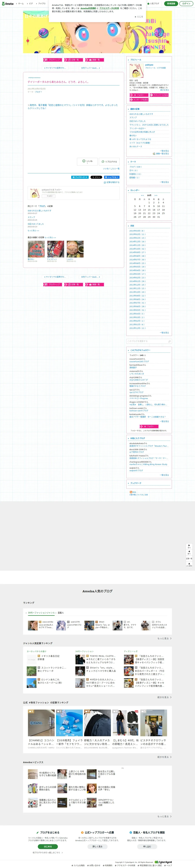195x868 pixels.
Task: Open the Ameba利用規約 link in the cookie notice
Action: coord(88,8)
